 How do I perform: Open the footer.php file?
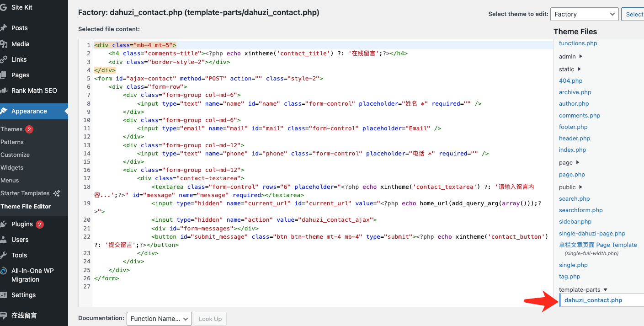click(573, 127)
